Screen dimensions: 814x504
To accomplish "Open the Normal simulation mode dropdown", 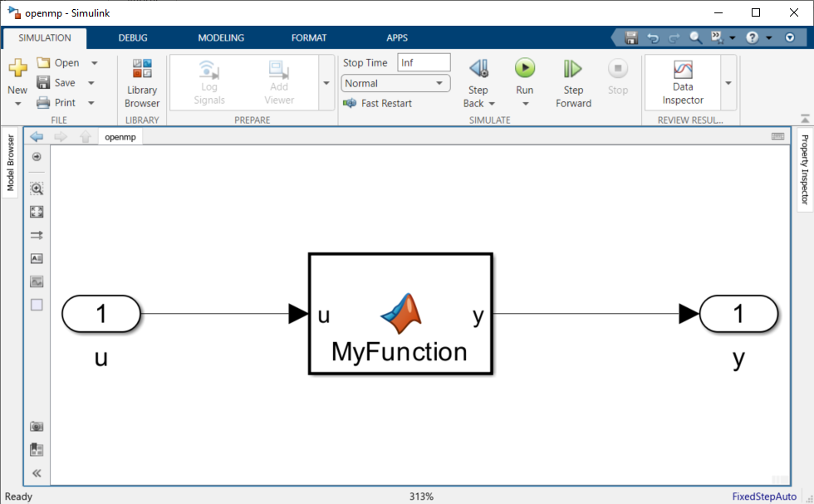I will [x=395, y=83].
